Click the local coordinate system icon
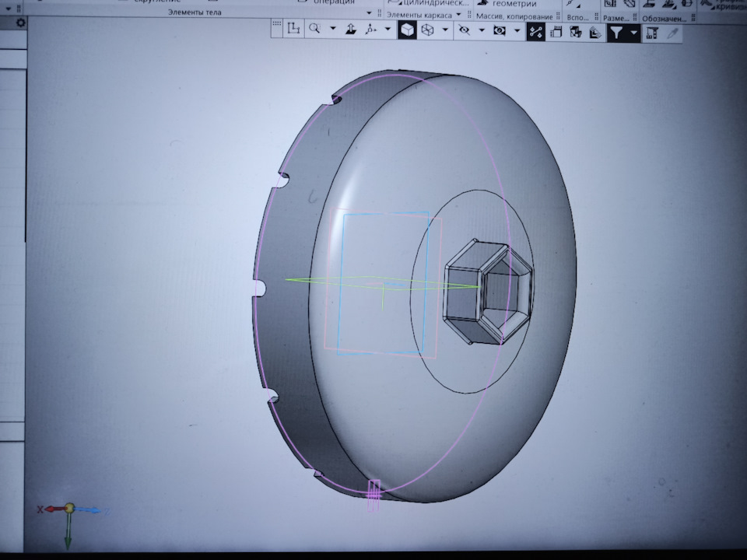 point(293,30)
